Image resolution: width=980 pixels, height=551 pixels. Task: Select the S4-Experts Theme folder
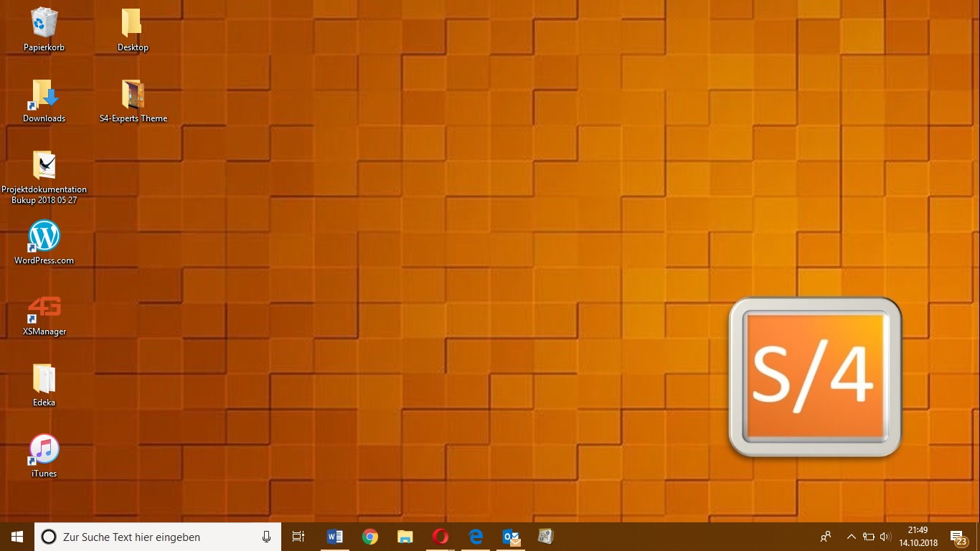pyautogui.click(x=133, y=95)
